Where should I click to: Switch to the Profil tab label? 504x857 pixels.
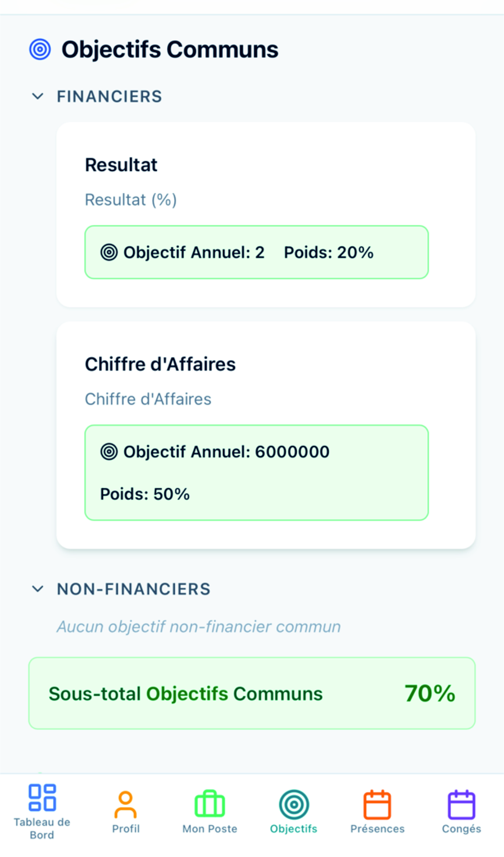[126, 829]
